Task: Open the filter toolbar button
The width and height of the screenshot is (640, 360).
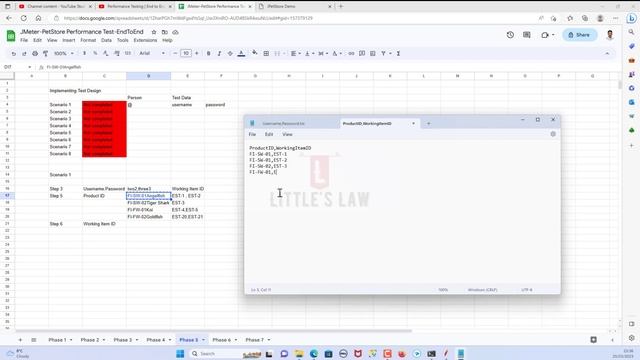Action: point(386,53)
